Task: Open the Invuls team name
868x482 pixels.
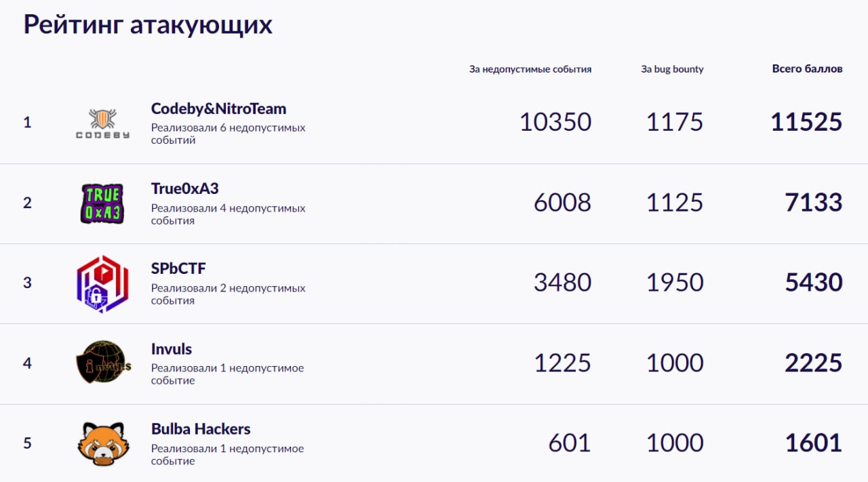Action: click(x=172, y=349)
